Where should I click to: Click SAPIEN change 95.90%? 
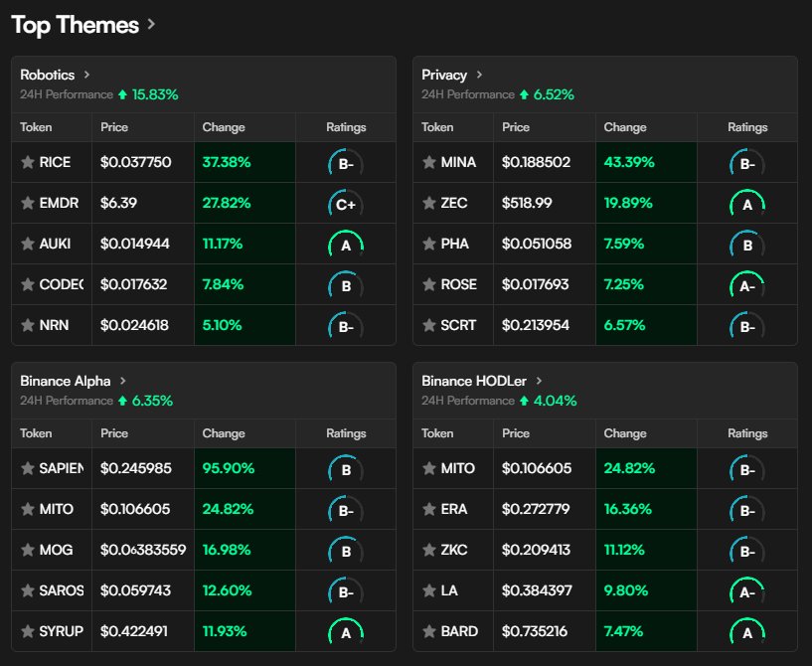point(229,469)
